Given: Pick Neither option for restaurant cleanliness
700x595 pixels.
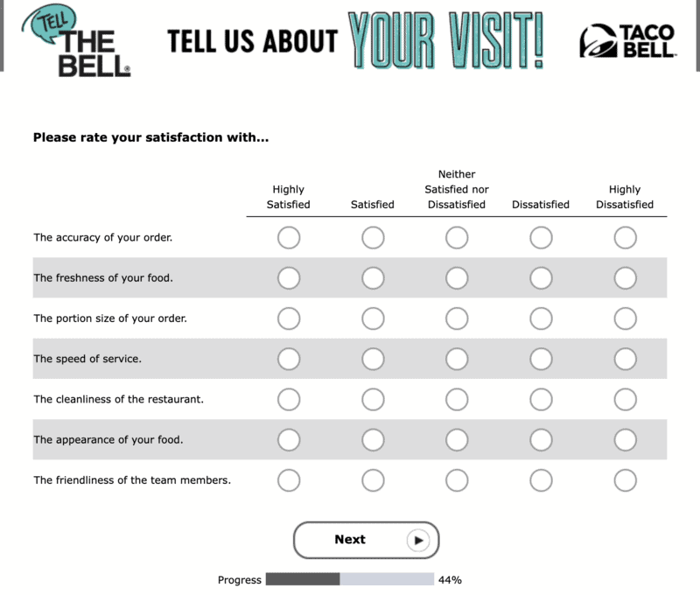Looking at the screenshot, I should tap(457, 399).
